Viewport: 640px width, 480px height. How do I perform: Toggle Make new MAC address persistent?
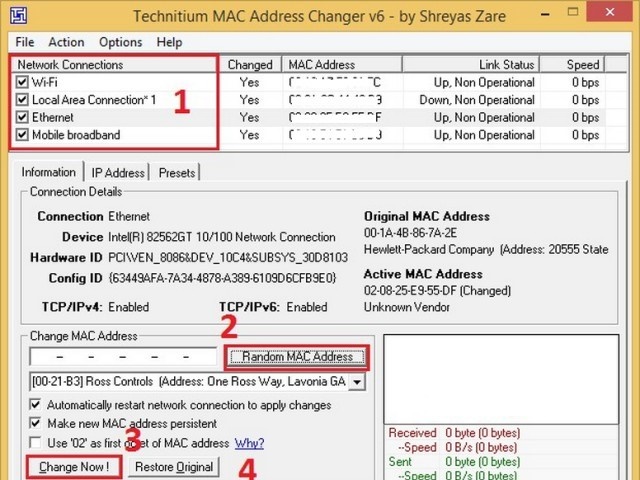click(36, 423)
